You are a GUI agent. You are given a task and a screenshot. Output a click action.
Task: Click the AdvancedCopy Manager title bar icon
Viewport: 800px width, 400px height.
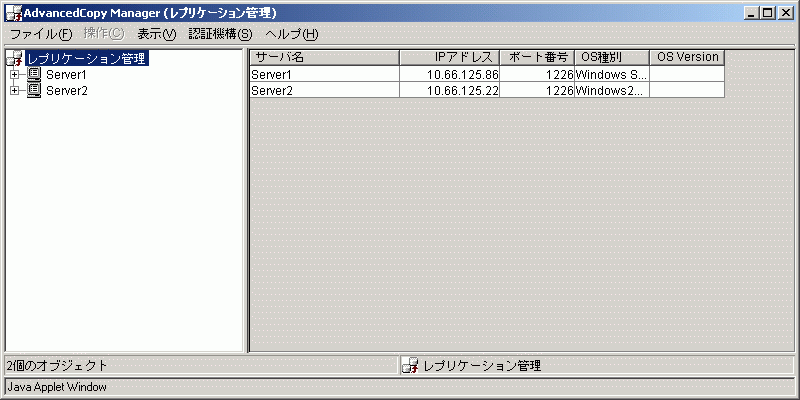click(x=14, y=13)
